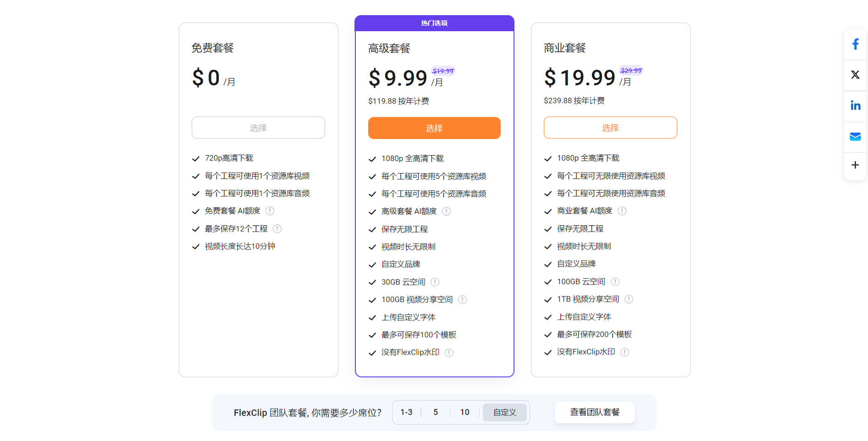
Task: Choose the 高级套餐 orange 选择 button
Action: 434,128
